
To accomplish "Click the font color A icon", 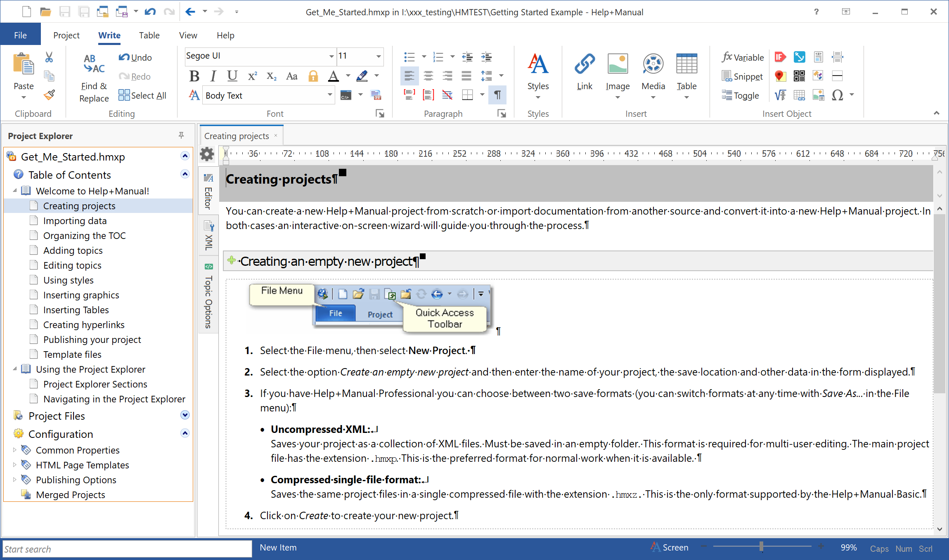I will pyautogui.click(x=334, y=76).
